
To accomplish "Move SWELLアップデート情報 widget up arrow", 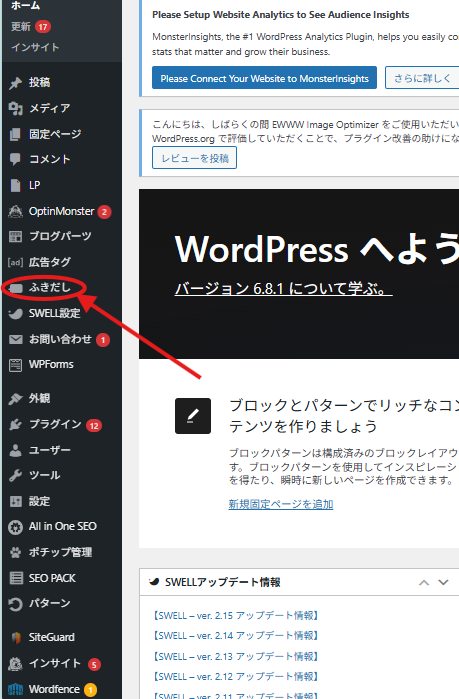I will coord(424,583).
